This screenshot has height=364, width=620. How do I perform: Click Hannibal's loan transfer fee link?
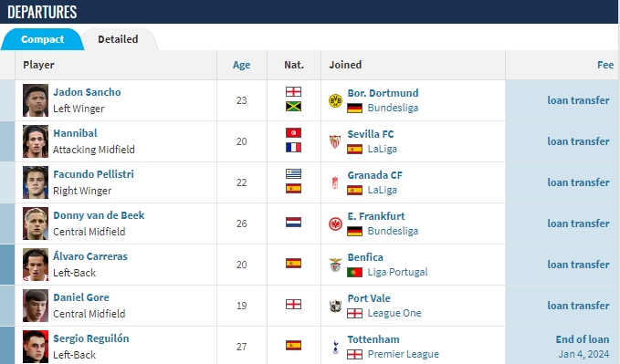click(578, 141)
